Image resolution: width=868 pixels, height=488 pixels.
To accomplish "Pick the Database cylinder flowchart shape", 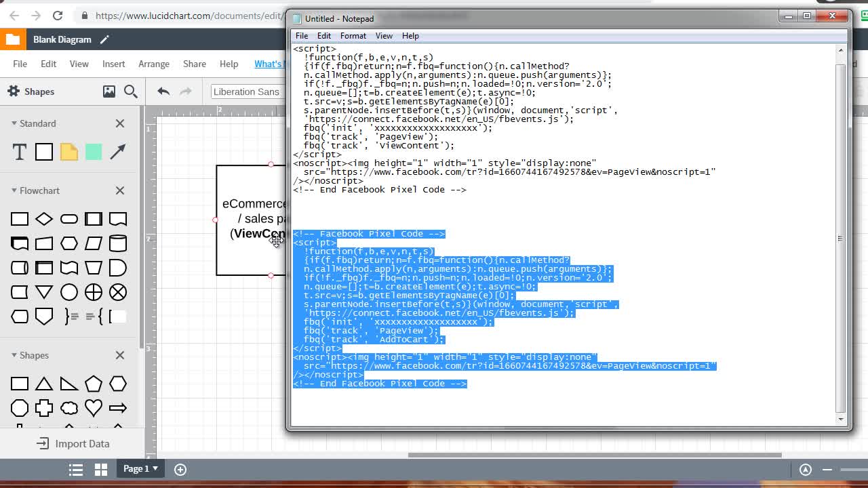I will (x=118, y=243).
